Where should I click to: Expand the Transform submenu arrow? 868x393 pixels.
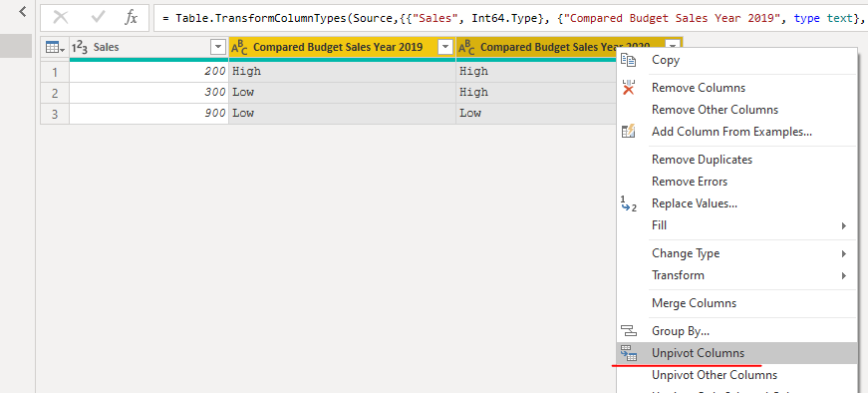(844, 275)
